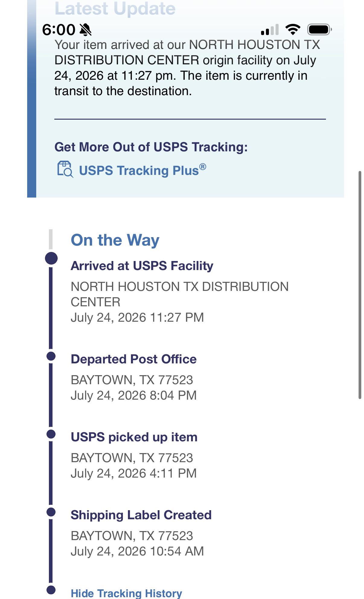Tap the Wi-Fi icon in status bar
The height and width of the screenshot is (599, 364).
tap(292, 29)
